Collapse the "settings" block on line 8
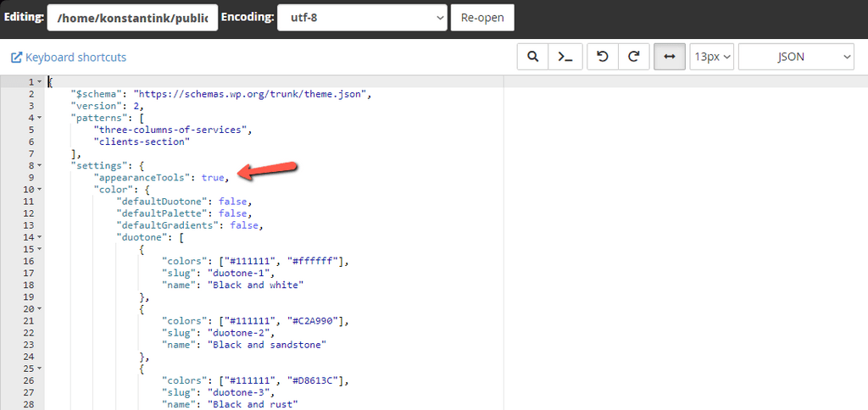Image resolution: width=868 pixels, height=410 pixels. (x=39, y=166)
